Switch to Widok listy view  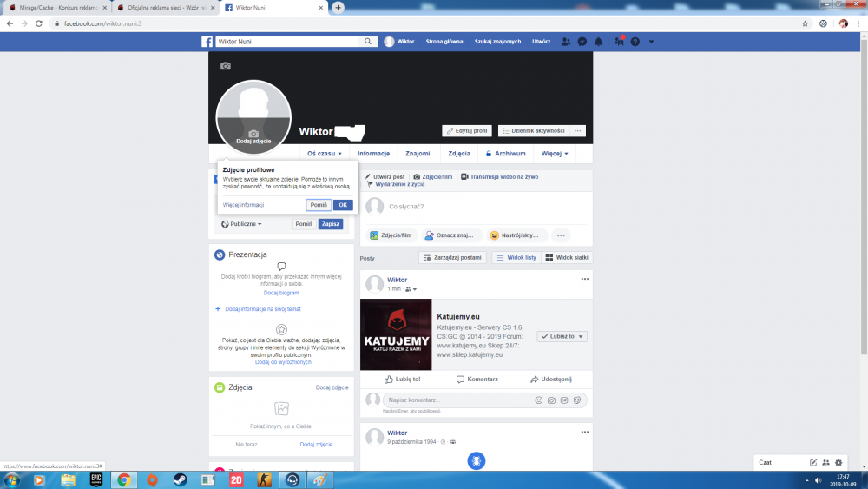click(516, 257)
